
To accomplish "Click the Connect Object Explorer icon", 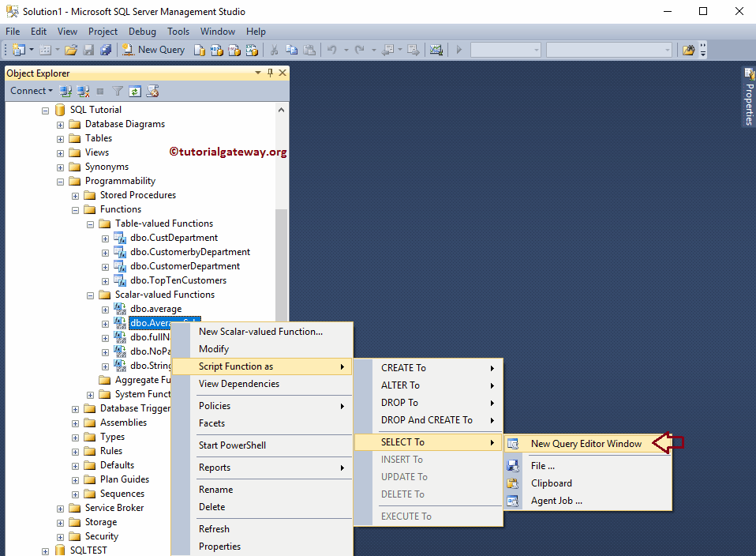I will click(66, 91).
